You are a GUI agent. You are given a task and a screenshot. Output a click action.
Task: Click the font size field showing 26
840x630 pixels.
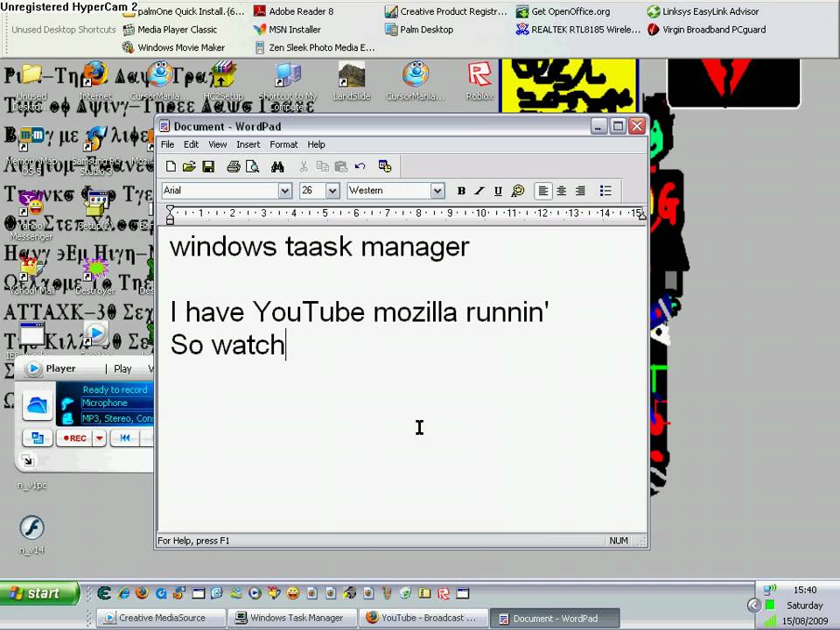tap(312, 191)
